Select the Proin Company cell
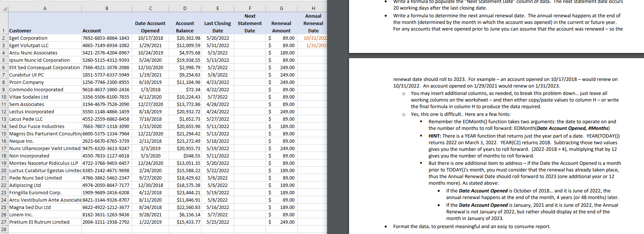The height and width of the screenshot is (234, 644). pos(45,82)
